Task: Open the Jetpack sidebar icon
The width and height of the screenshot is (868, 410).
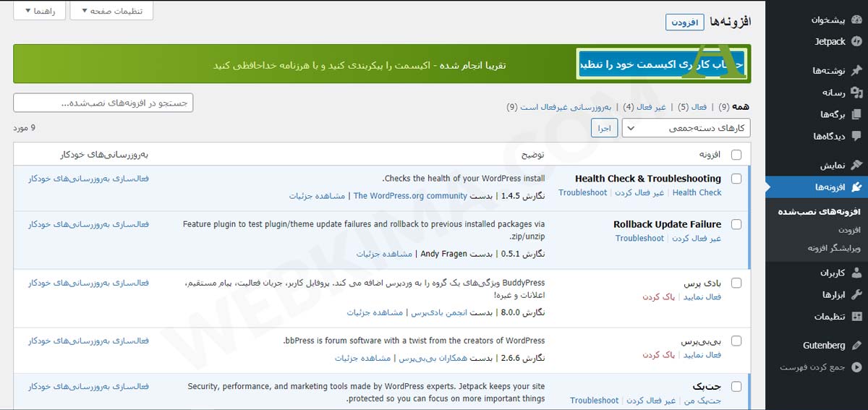Action: (856, 41)
